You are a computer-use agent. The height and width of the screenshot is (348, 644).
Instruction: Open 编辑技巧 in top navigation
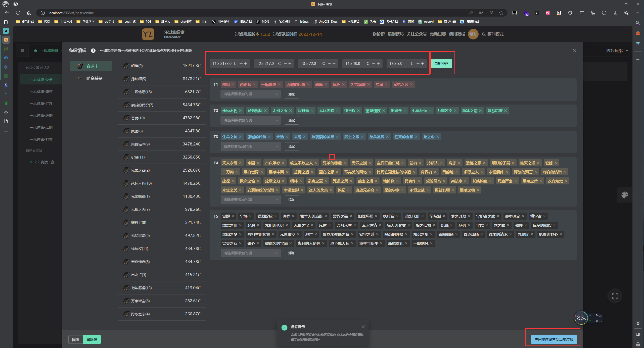396,34
